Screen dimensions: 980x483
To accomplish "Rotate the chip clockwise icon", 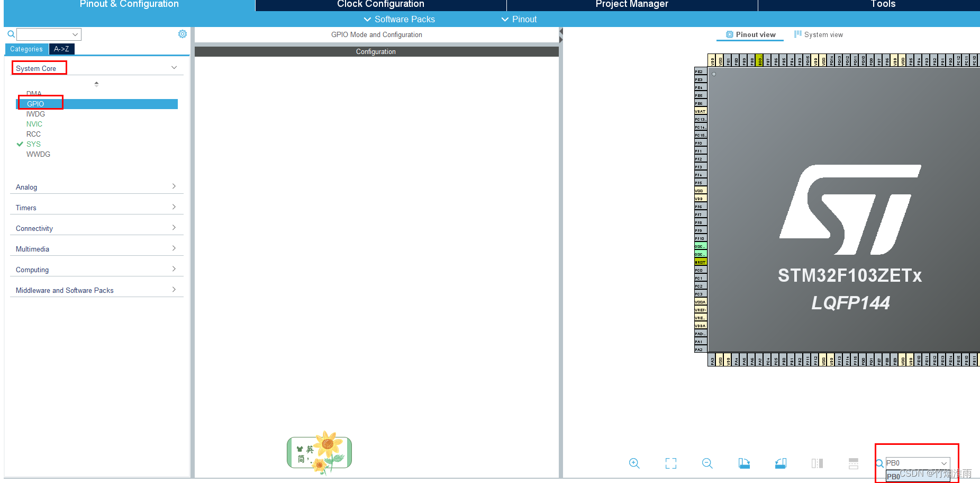I will click(744, 463).
